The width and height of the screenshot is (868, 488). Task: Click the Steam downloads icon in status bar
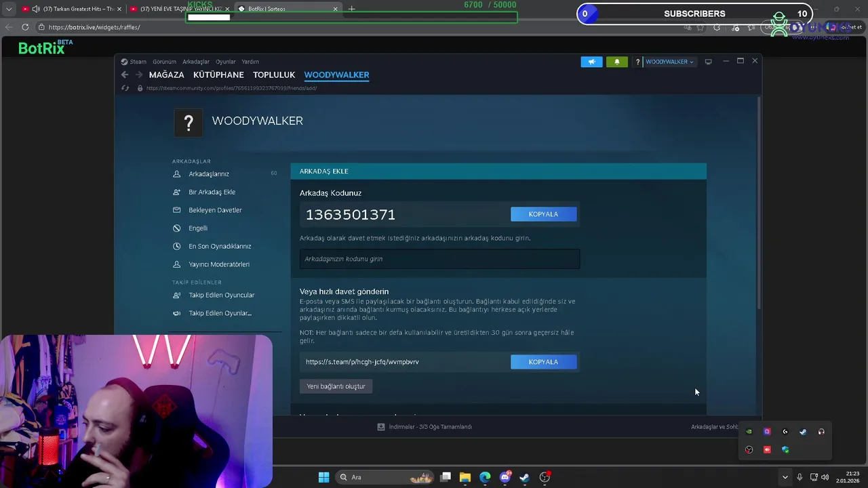point(381,427)
